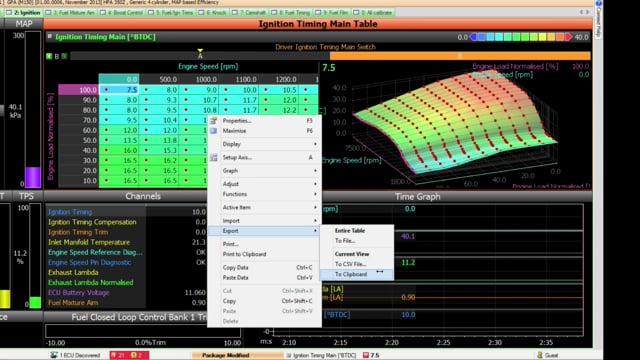The image size is (640, 360).
Task: Select cell 15.3 in the 40.0 row
Action: click(159, 151)
